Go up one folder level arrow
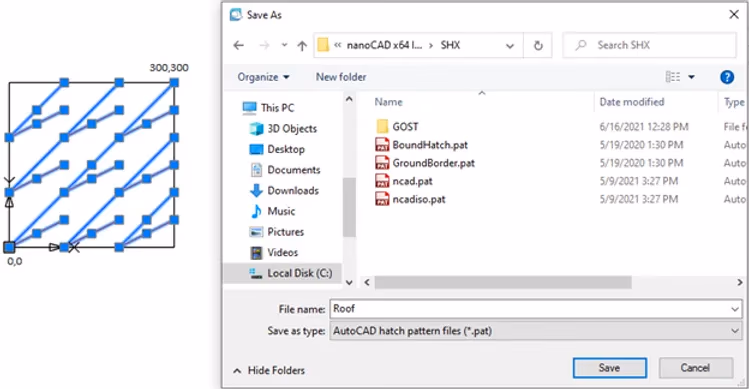The height and width of the screenshot is (389, 749). 302,45
